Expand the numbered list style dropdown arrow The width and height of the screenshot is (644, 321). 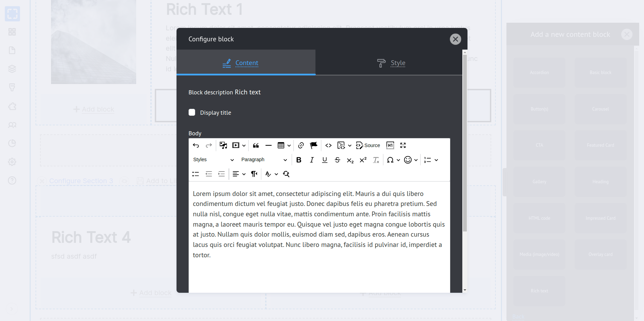coord(436,160)
